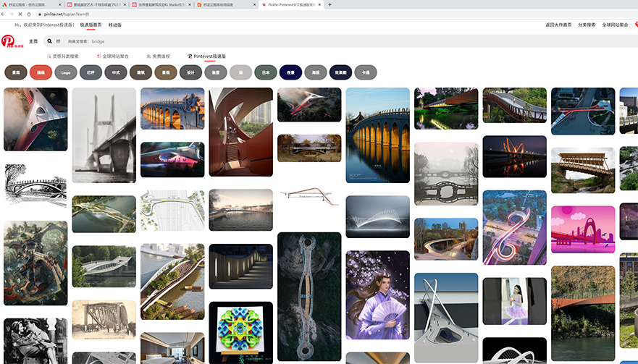Open the Chinese fantasy town illustration
The width and height of the screenshot is (638, 364).
35,263
